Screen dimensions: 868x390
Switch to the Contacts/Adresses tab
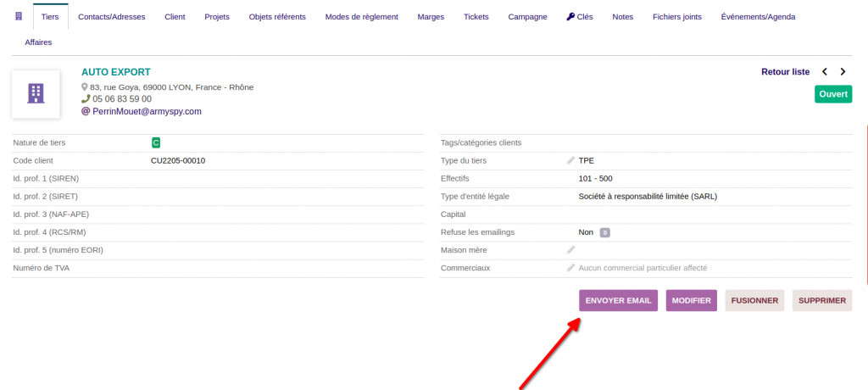[111, 16]
